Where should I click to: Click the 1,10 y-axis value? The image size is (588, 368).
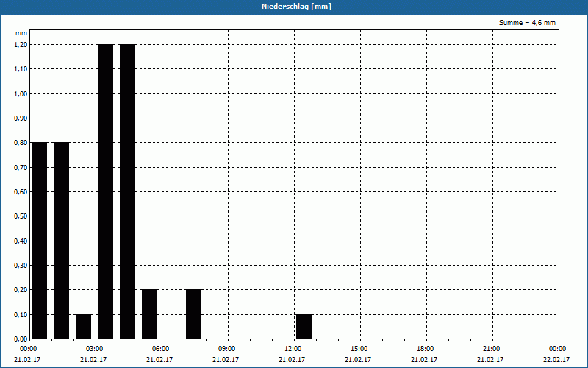click(x=21, y=69)
